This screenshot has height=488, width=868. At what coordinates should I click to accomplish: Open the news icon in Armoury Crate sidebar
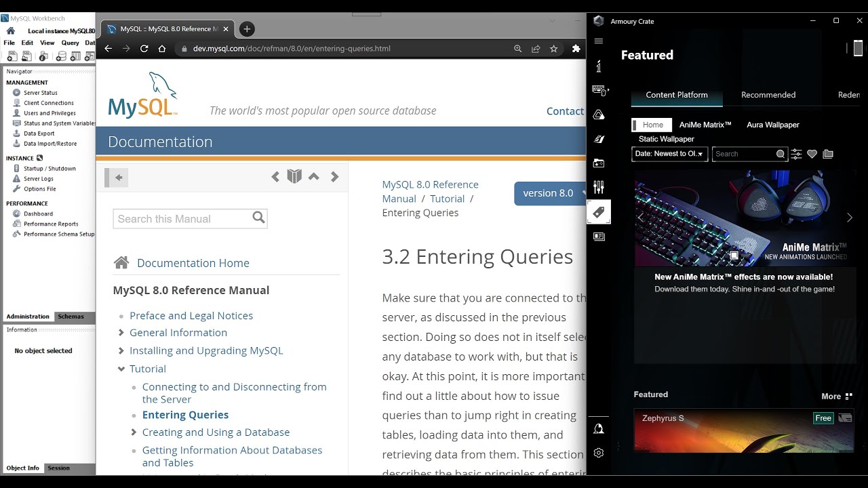599,237
